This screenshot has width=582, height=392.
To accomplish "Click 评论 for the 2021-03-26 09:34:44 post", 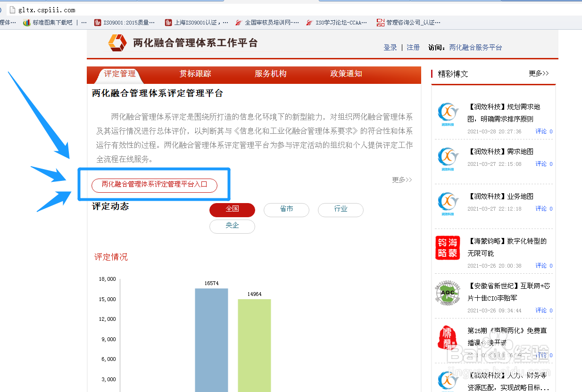I will (541, 310).
